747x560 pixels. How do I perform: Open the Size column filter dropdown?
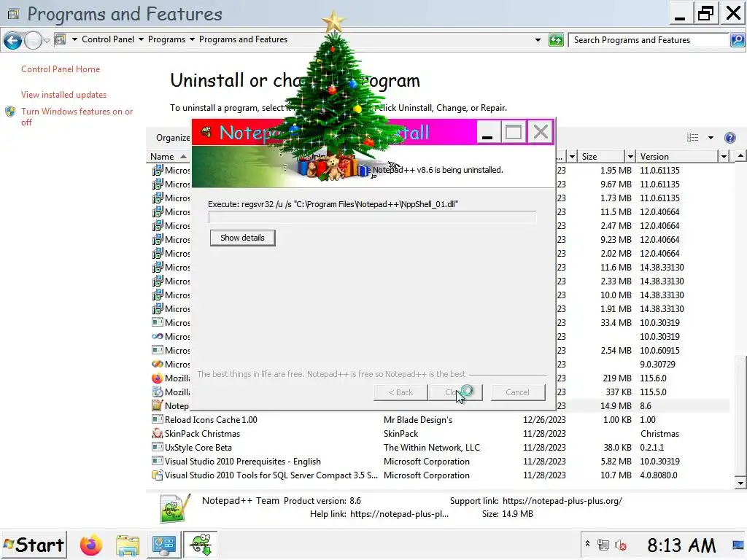point(630,156)
